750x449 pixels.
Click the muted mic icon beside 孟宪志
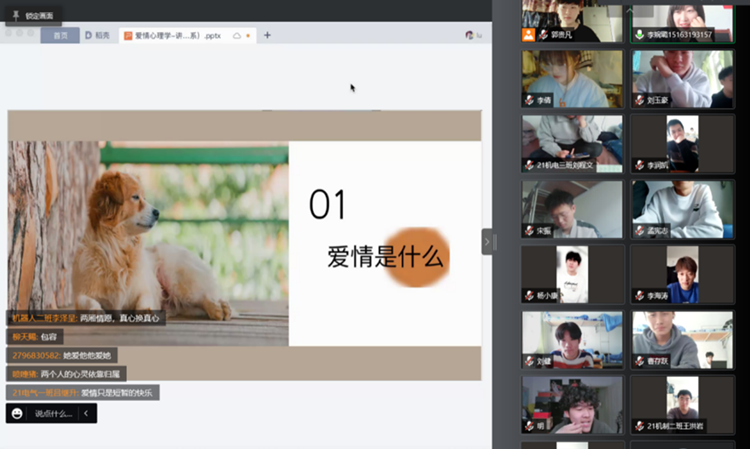tap(639, 230)
